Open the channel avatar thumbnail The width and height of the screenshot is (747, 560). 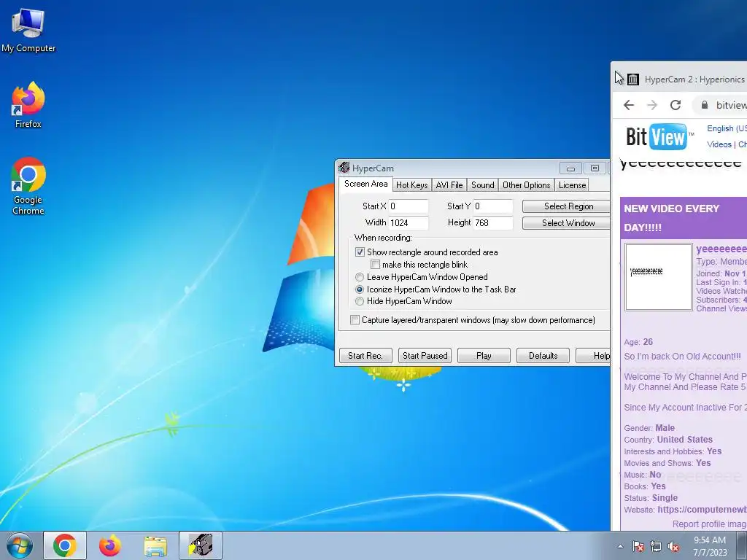659,277
